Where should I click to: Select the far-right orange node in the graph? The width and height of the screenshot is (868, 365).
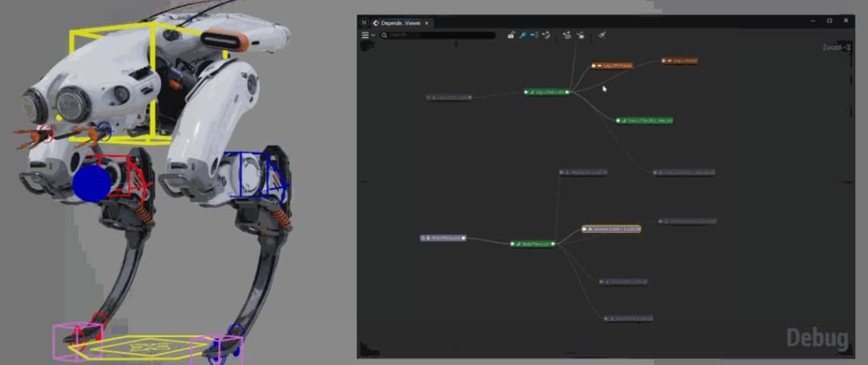click(680, 60)
